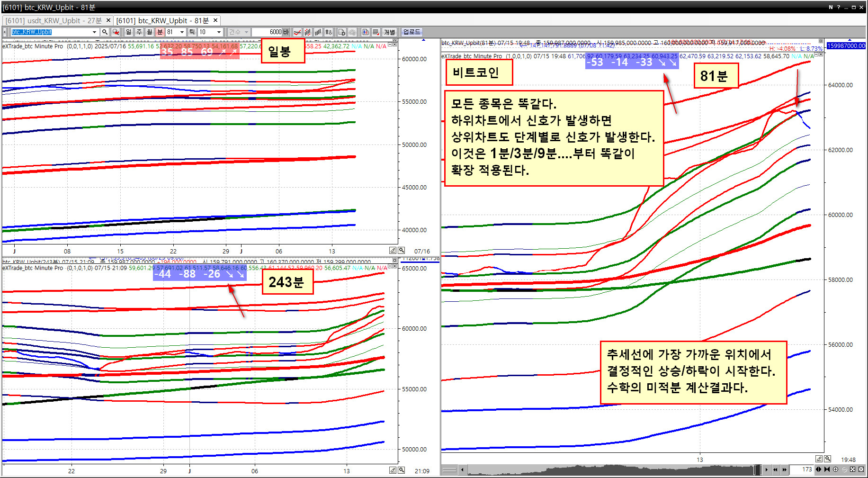This screenshot has width=868, height=478.
Task: Click the 개별 (individual) button
Action: (x=389, y=32)
